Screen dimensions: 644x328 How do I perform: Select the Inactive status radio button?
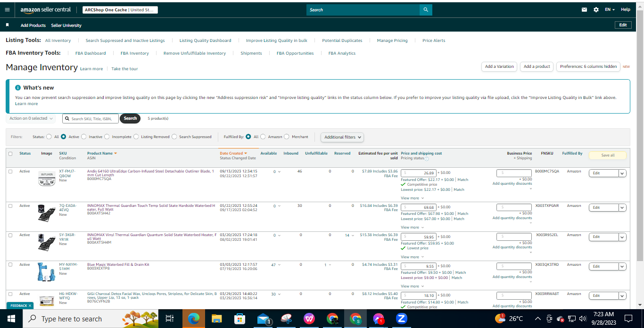pyautogui.click(x=84, y=137)
